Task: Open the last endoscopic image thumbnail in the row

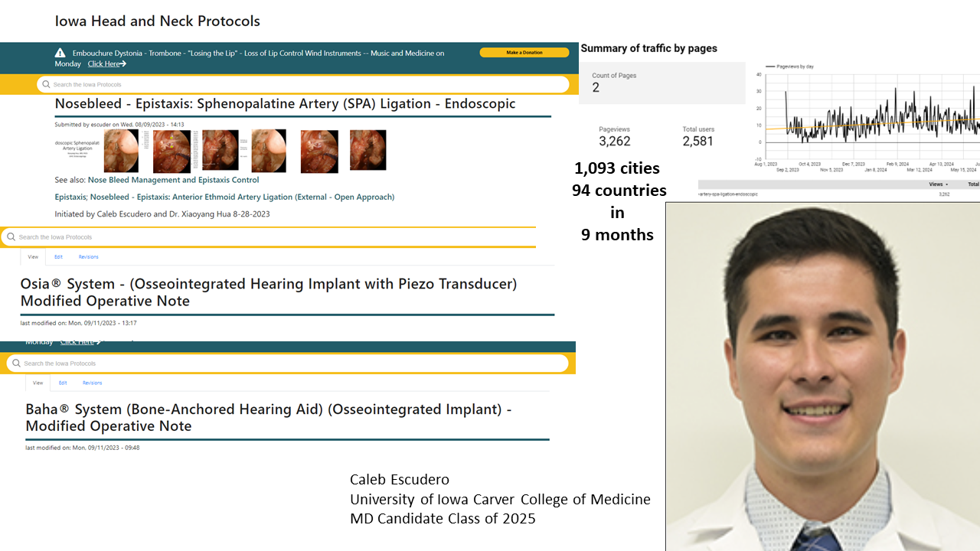Action: 367,150
